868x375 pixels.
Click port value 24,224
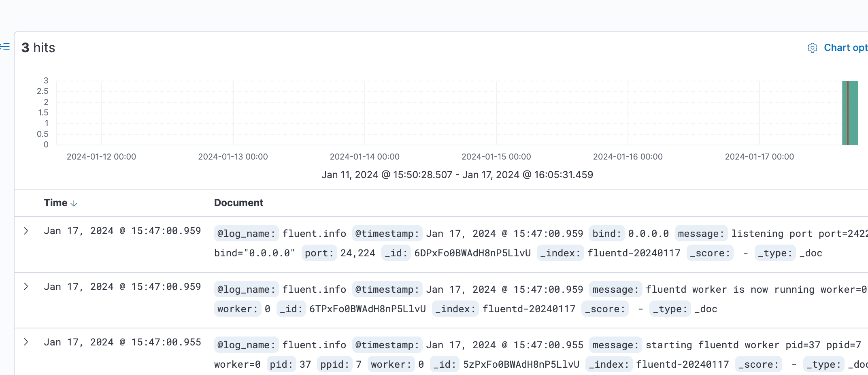coord(358,253)
